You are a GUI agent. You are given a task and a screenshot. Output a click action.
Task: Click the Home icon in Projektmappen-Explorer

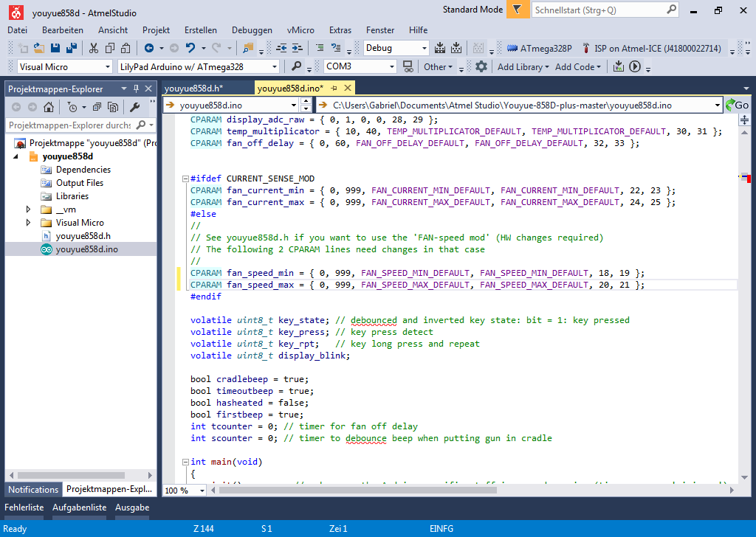(48, 107)
